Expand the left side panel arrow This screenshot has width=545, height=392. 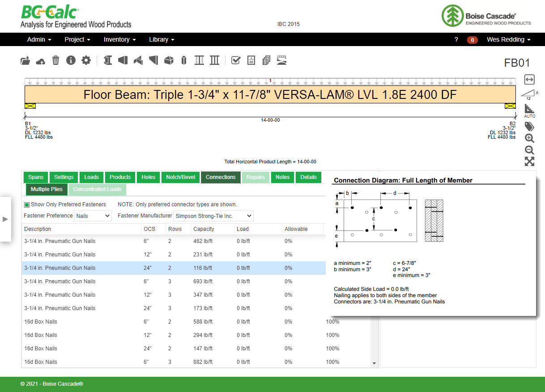tap(5, 219)
